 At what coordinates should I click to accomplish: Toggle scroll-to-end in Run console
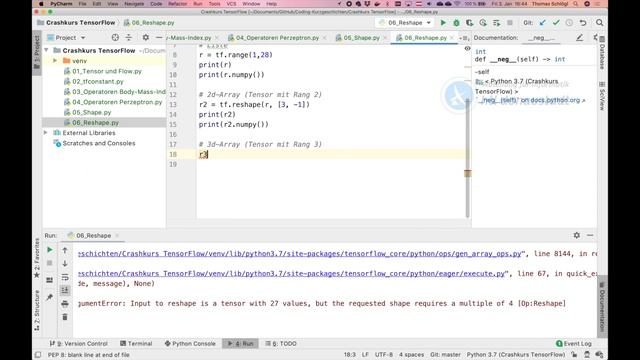coord(65,291)
